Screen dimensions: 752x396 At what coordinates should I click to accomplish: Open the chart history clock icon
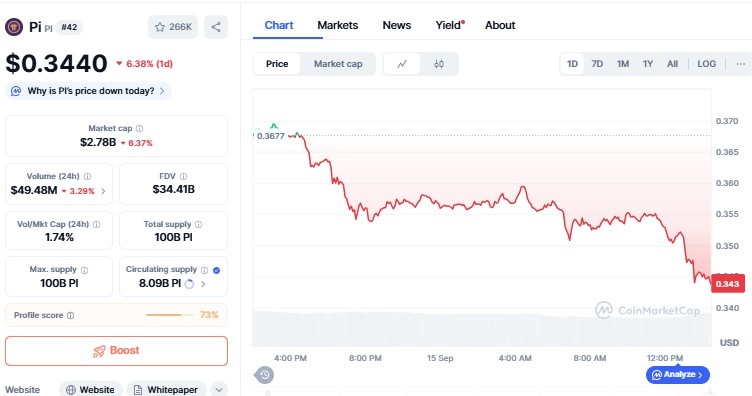(x=264, y=374)
